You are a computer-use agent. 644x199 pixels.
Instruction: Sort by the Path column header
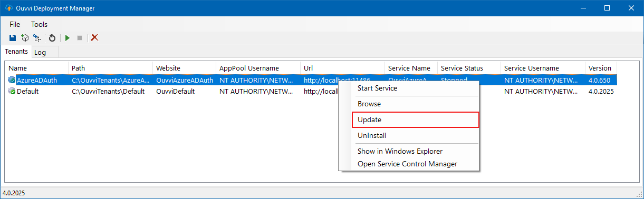(x=111, y=68)
